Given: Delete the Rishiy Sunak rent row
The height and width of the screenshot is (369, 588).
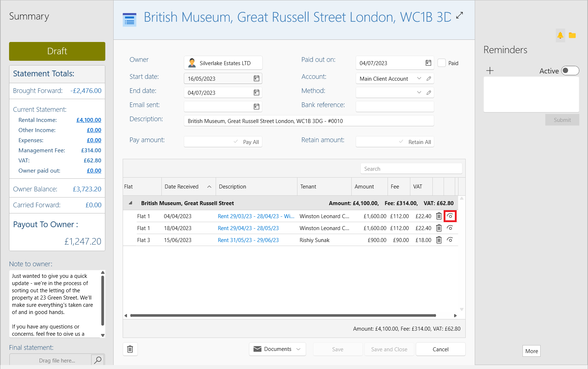Looking at the screenshot, I should pos(439,240).
